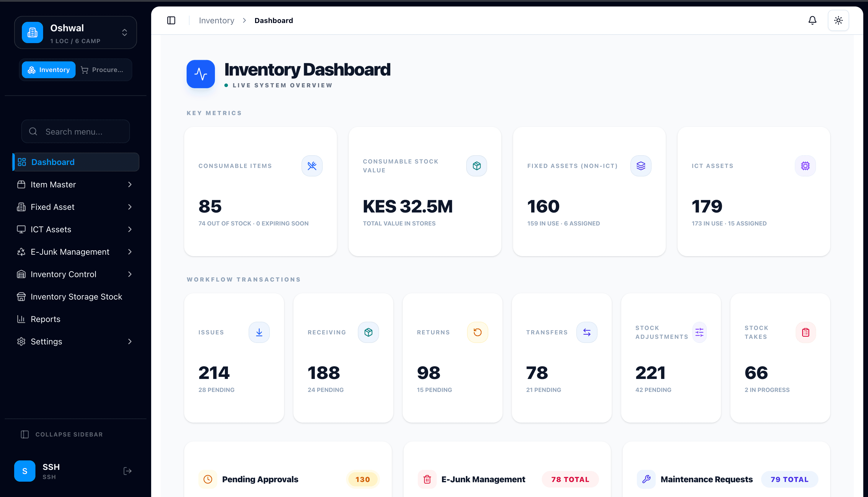This screenshot has width=868, height=497.
Task: Switch to the Procurement tab
Action: 102,70
